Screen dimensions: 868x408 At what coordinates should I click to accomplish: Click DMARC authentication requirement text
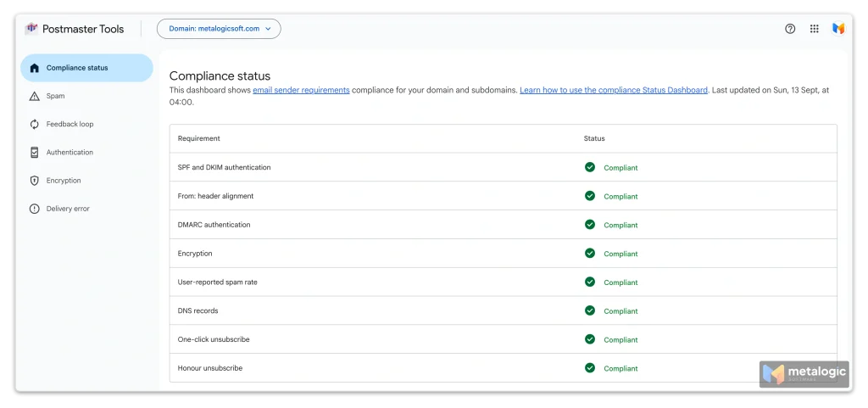tap(214, 225)
